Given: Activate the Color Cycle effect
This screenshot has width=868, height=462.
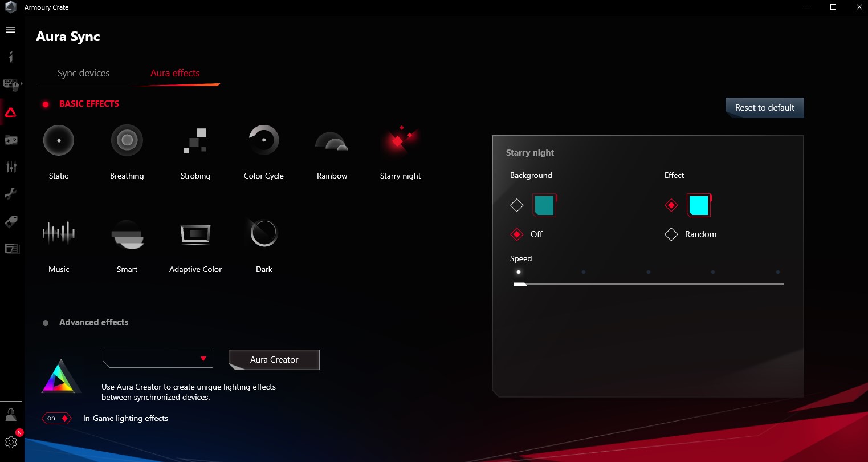Looking at the screenshot, I should (263, 140).
